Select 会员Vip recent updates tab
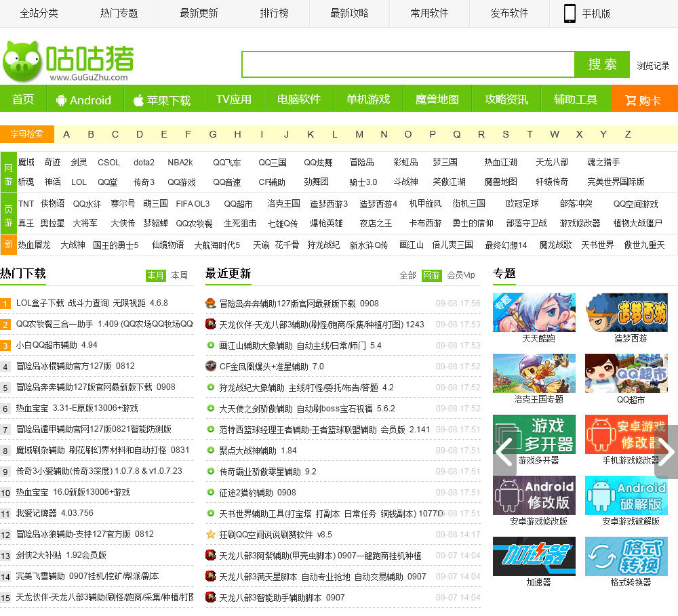Image resolution: width=678 pixels, height=616 pixels. point(461,275)
